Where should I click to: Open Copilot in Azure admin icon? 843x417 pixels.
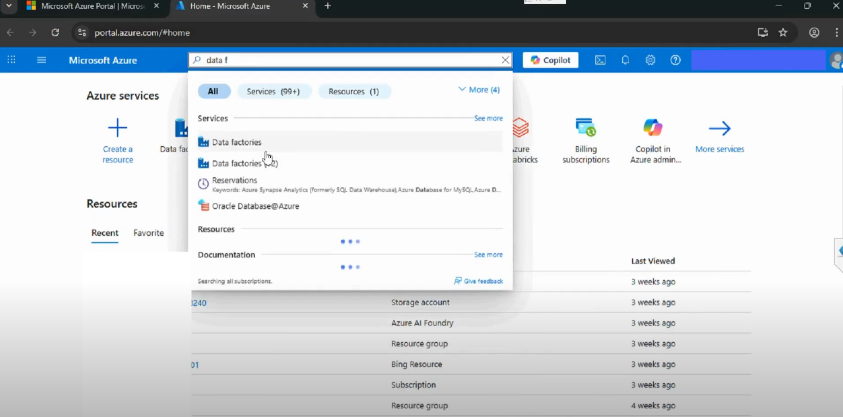[x=653, y=128]
